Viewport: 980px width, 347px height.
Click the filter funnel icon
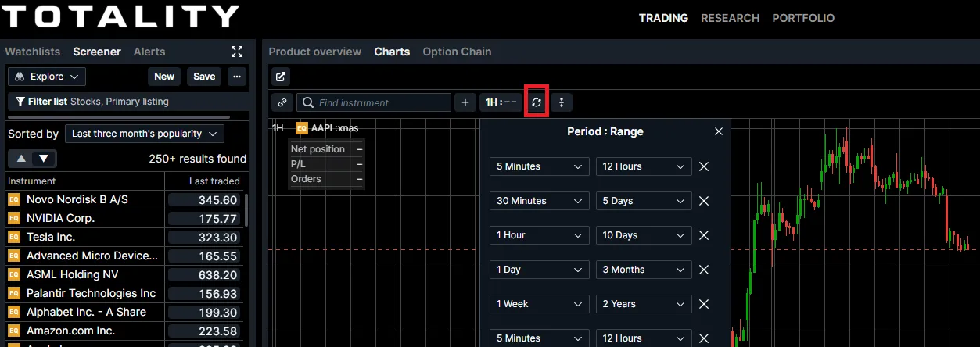[x=20, y=102]
